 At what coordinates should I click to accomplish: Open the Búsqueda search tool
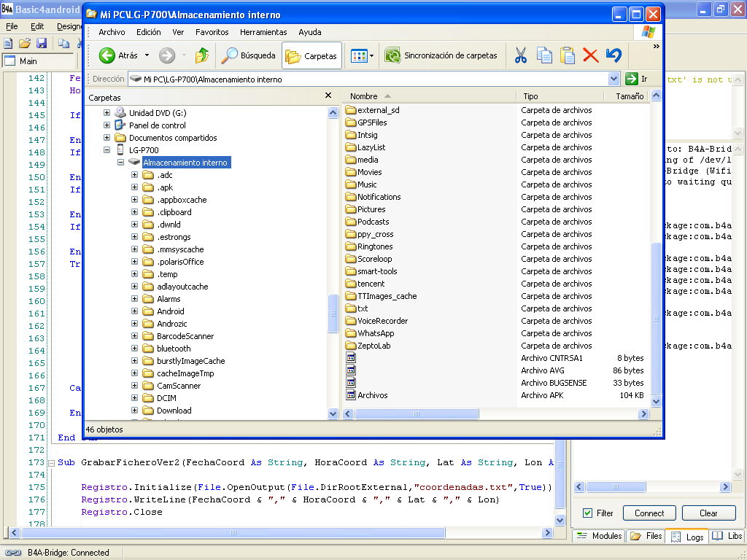tap(249, 55)
